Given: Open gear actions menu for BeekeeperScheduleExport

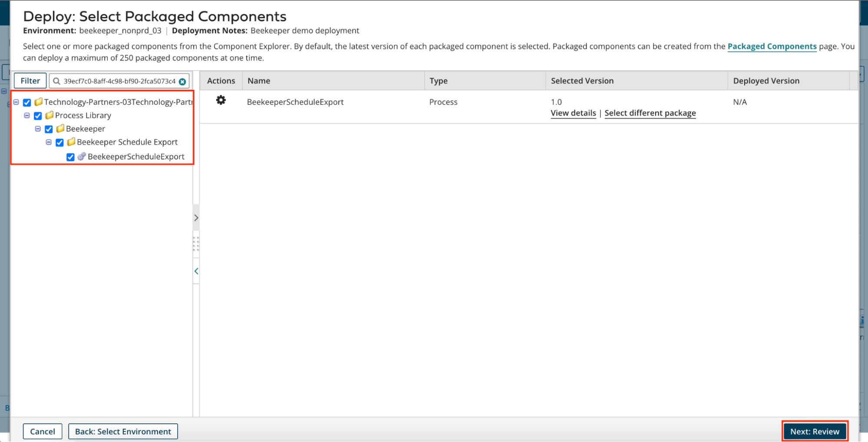Looking at the screenshot, I should click(x=221, y=100).
